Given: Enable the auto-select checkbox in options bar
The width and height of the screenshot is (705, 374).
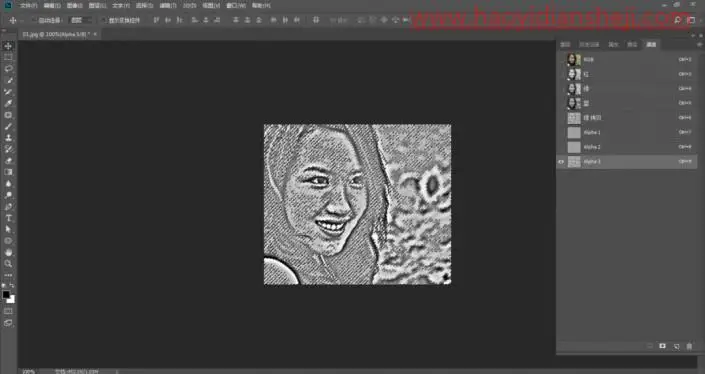Looking at the screenshot, I should 34,20.
